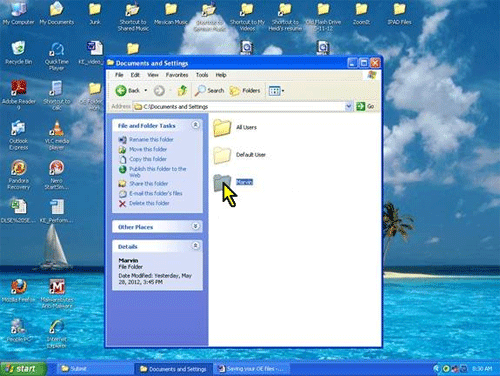
Task: Click the Mozilla Firefox desktop icon
Action: tap(19, 290)
